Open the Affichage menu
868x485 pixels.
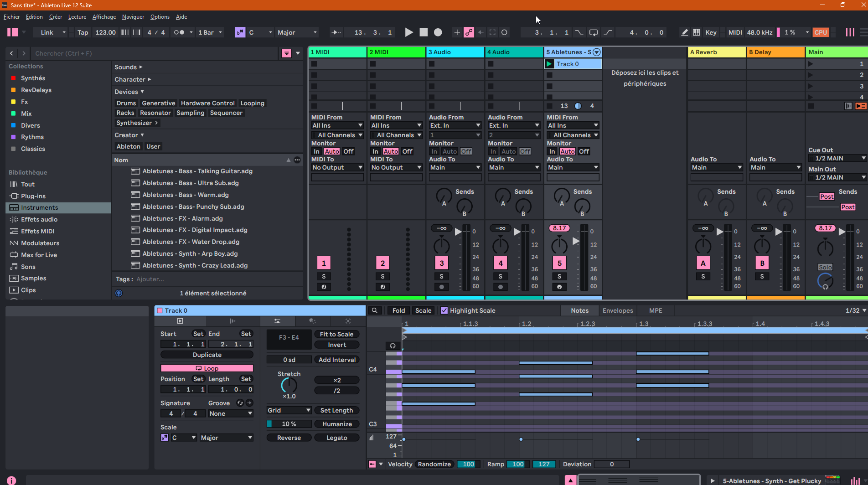pyautogui.click(x=104, y=17)
